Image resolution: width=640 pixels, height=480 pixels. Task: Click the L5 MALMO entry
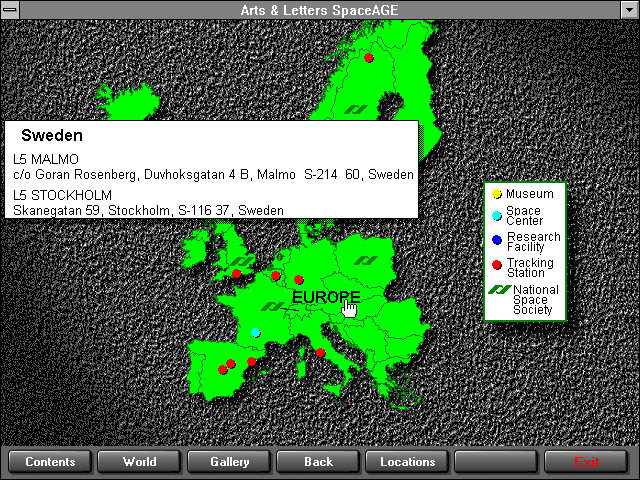pos(46,159)
